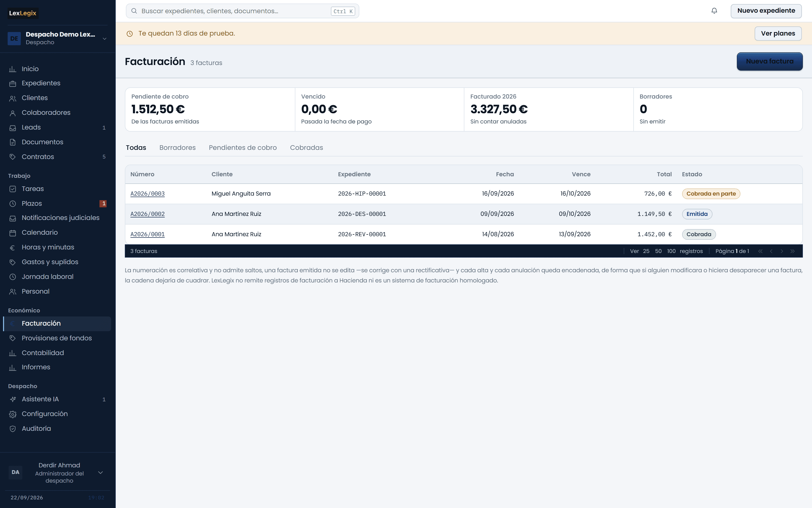Click the Auditoría shield icon
This screenshot has width=812, height=508.
[x=13, y=429]
